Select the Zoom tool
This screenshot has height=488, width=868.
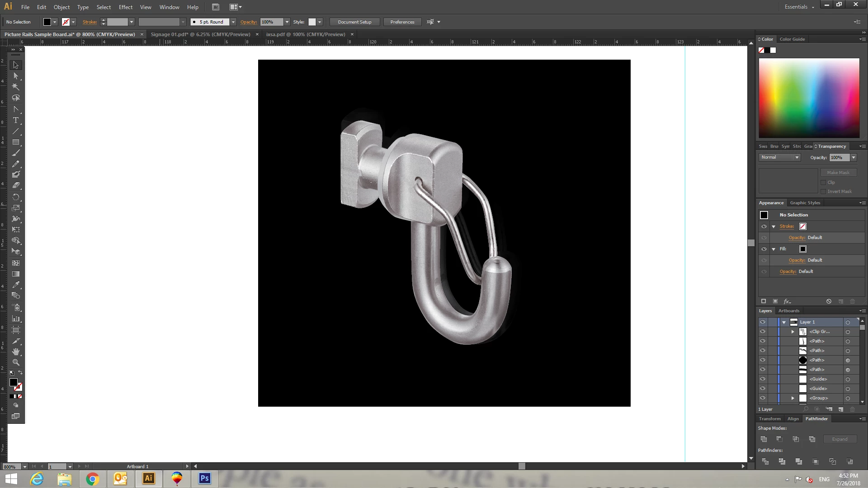click(16, 362)
